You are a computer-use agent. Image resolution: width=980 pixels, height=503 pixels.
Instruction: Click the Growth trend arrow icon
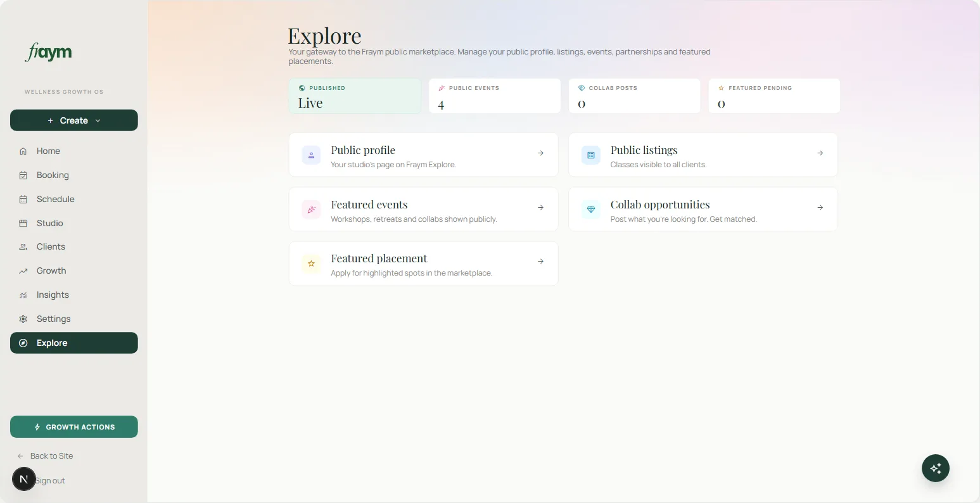23,271
